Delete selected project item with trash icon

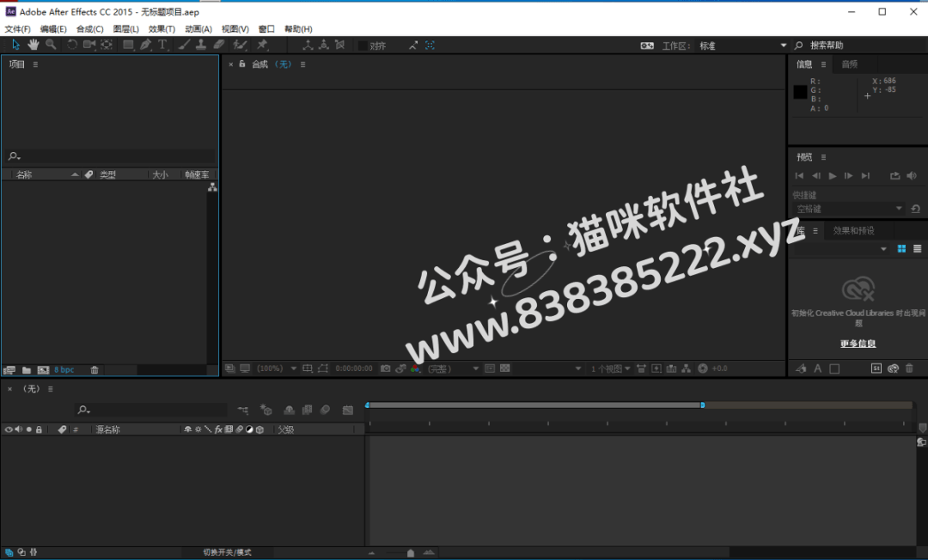point(95,370)
